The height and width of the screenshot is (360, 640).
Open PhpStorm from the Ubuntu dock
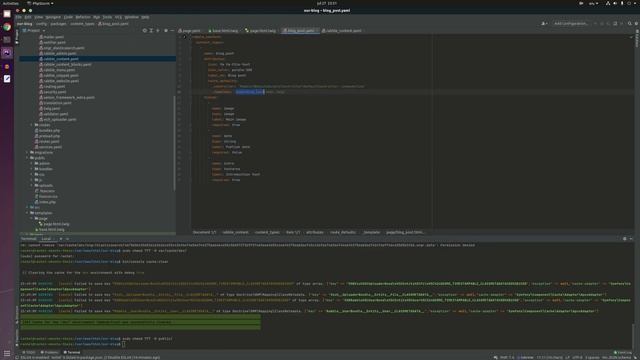pos(7,53)
